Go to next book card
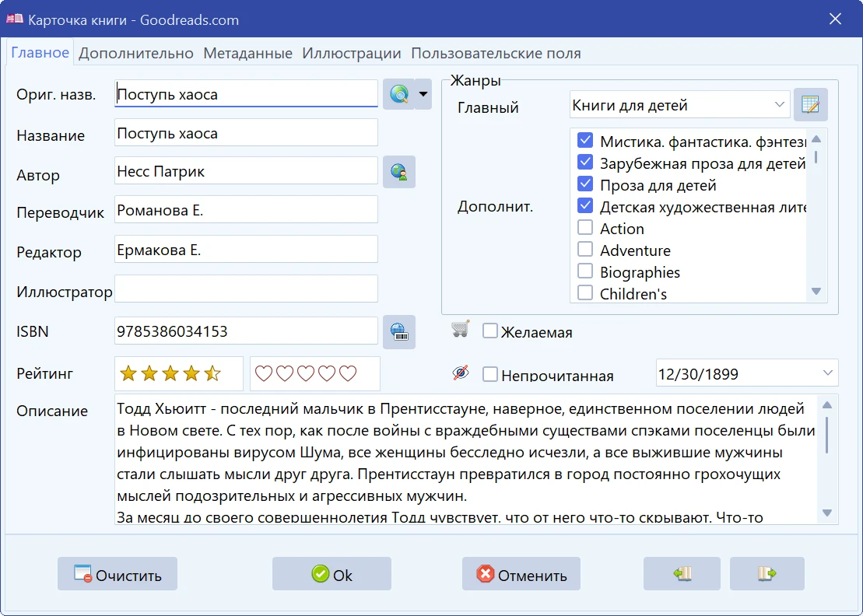863x616 pixels. coord(767,574)
